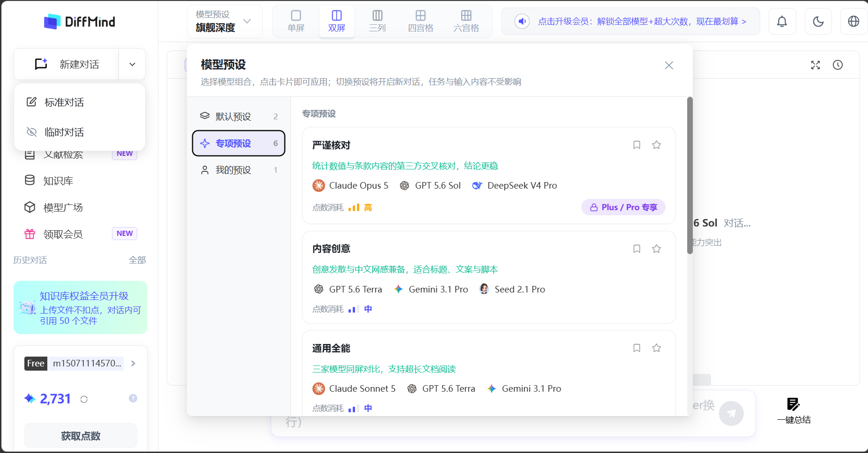Close the 模型预设 dialog
Screen dimensions: 868x453
coord(669,66)
